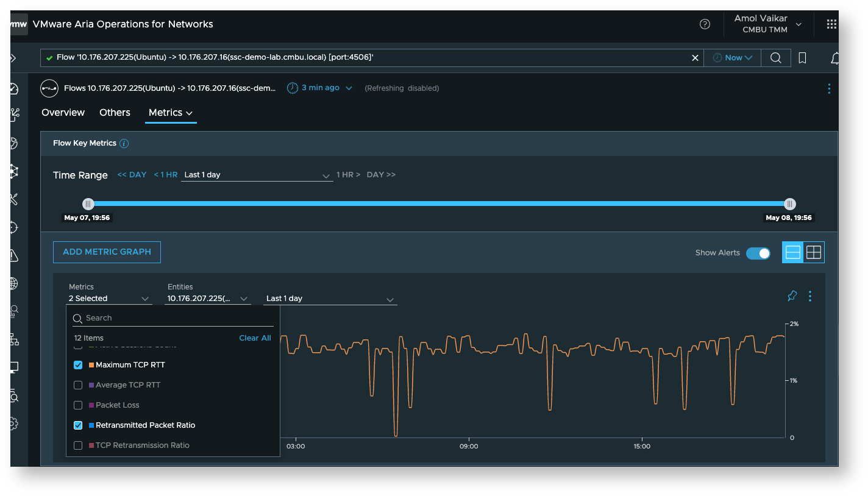This screenshot has width=868, height=496.
Task: Switch to grid graph layout
Action: 814,252
